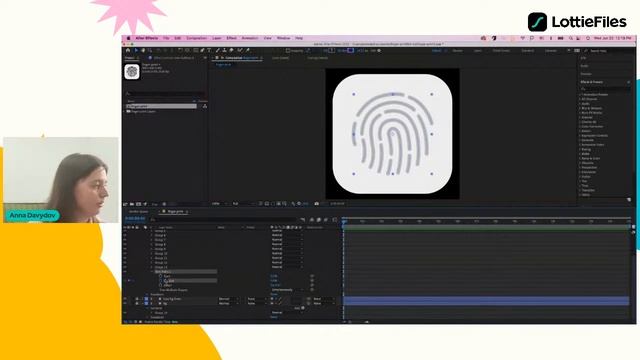Viewport: 640px width, 360px height.
Task: Select the Libraries workspace
Action: (551, 51)
